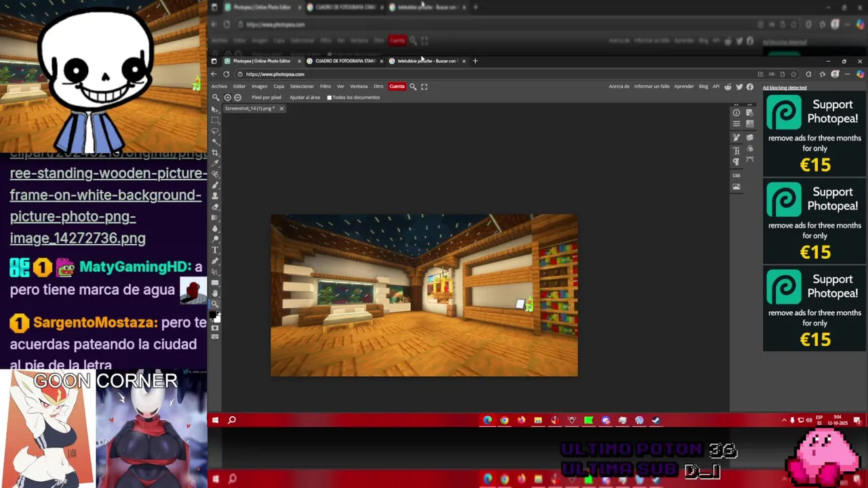Toggle Photopea fullscreen icon
The height and width of the screenshot is (488, 868).
[x=424, y=86]
